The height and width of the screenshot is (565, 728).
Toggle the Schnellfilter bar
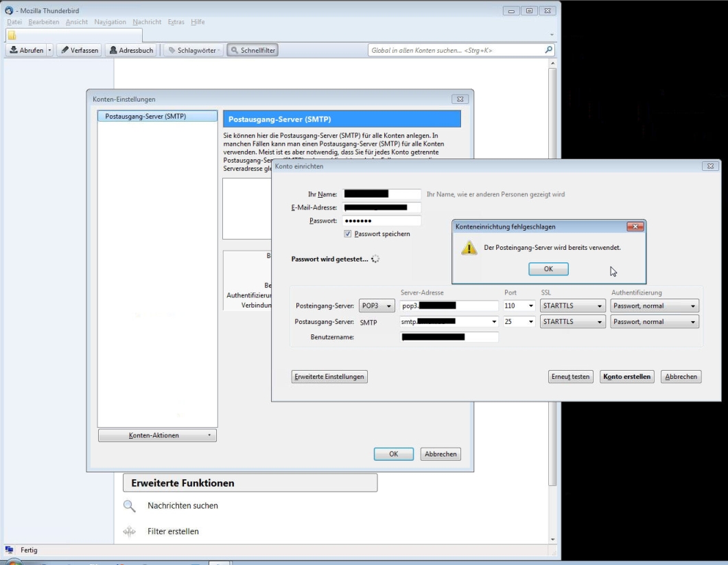click(253, 50)
